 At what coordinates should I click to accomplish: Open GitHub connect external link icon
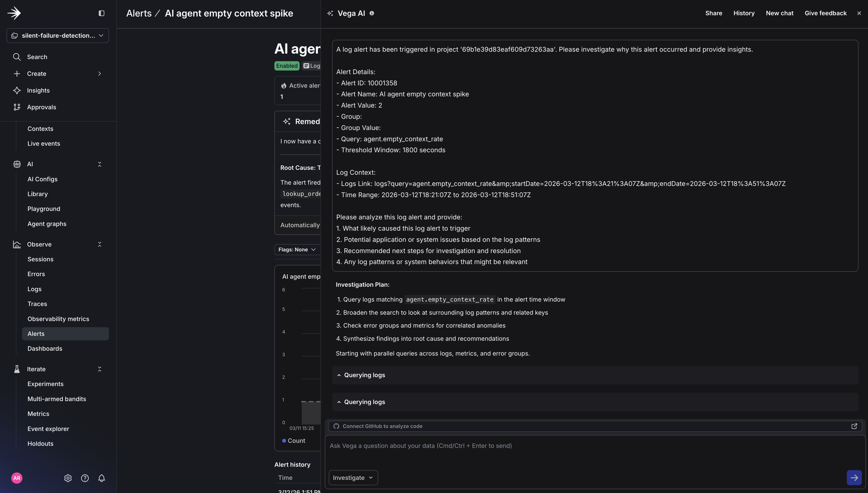[x=854, y=426]
